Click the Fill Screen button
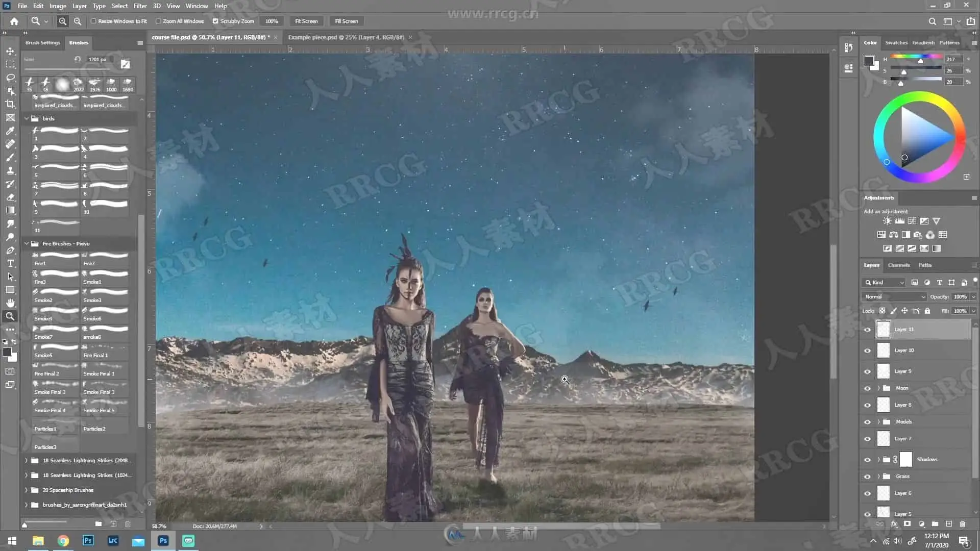 (x=346, y=21)
